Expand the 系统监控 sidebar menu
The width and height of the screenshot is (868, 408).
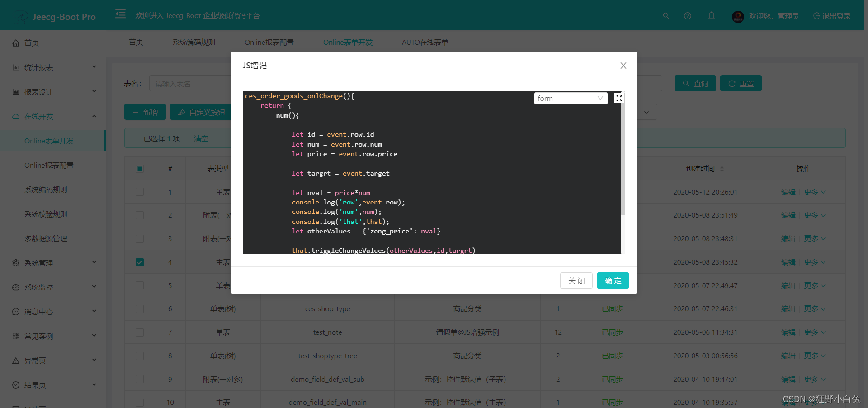53,287
